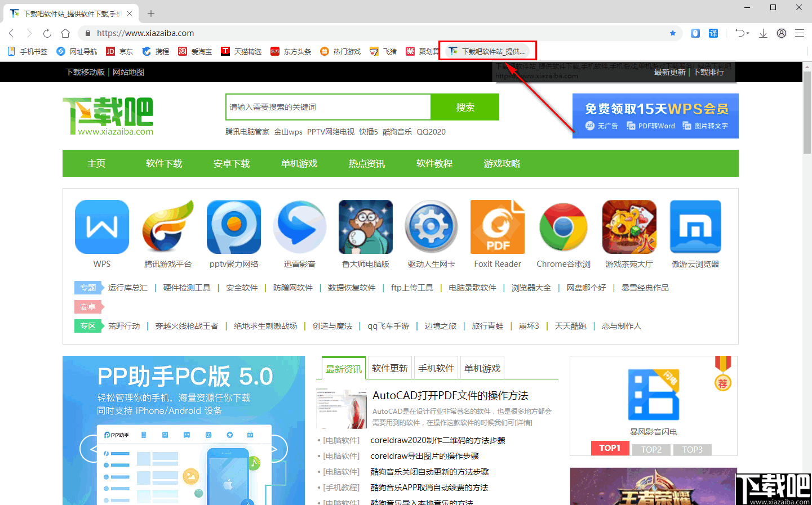Expand the undo-close dropdown arrow
Screen dimensions: 812x505
[747, 33]
